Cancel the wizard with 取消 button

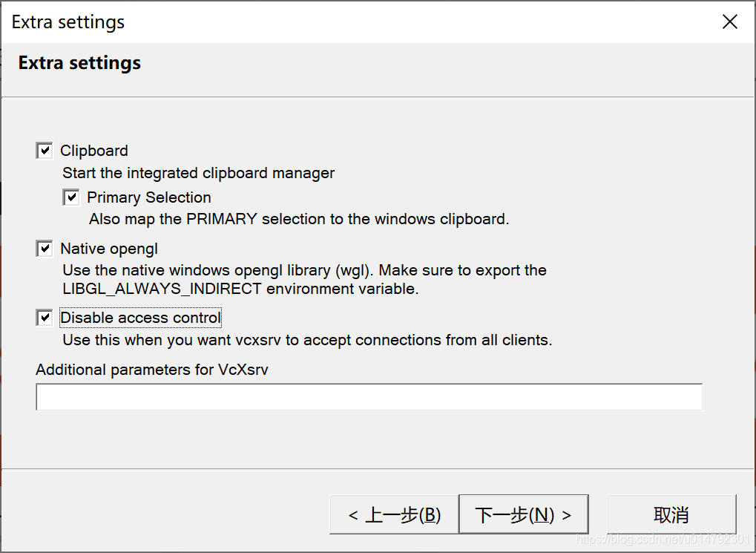pos(671,514)
